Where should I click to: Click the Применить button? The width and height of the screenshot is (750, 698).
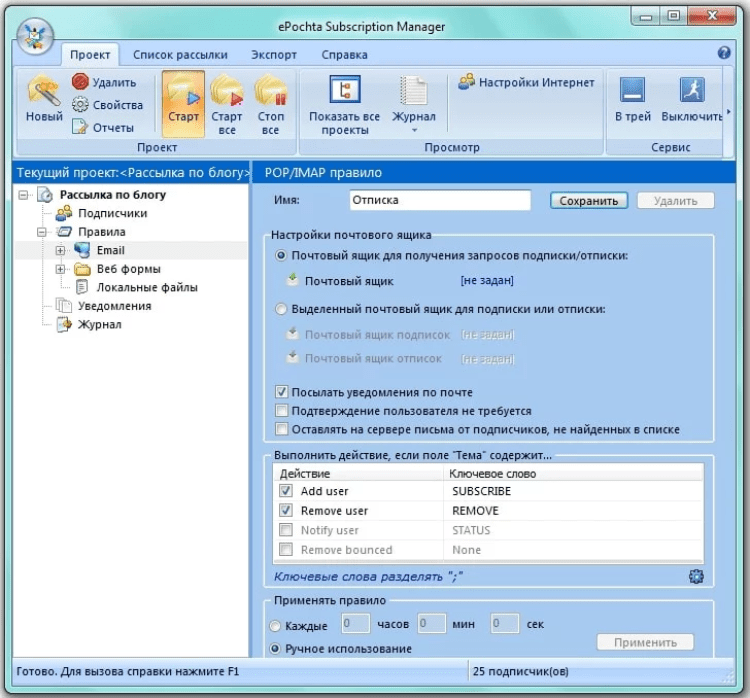coord(645,642)
